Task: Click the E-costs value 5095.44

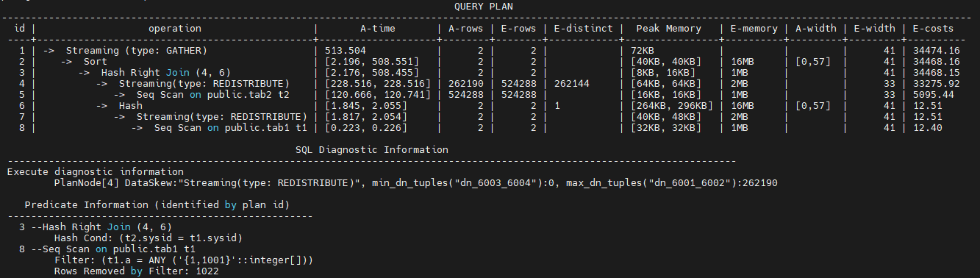Action: [933, 95]
